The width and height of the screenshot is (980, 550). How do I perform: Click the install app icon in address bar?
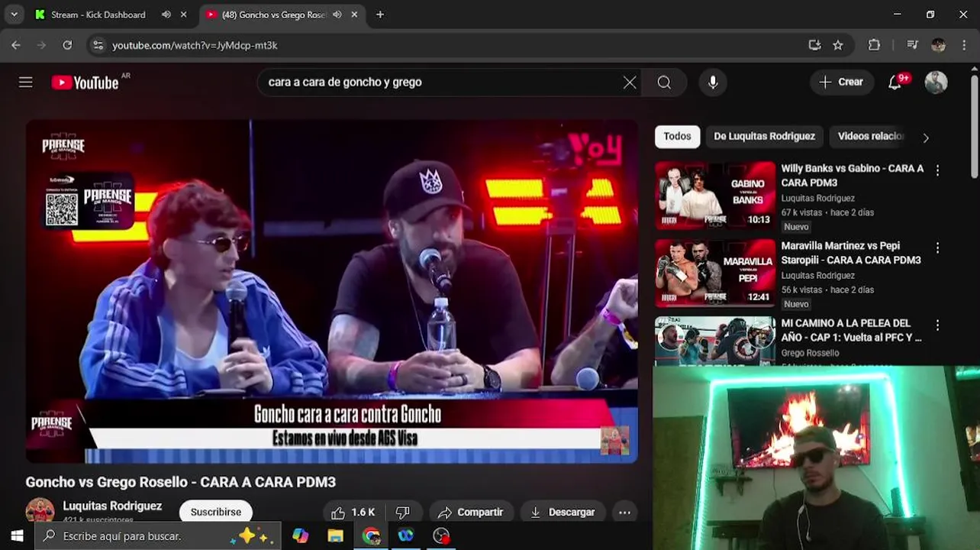[x=814, y=45]
